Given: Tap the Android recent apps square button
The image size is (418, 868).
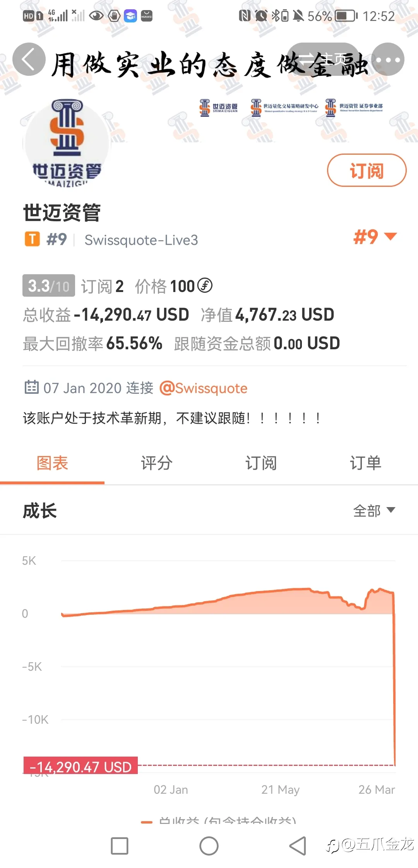Looking at the screenshot, I should (x=120, y=846).
